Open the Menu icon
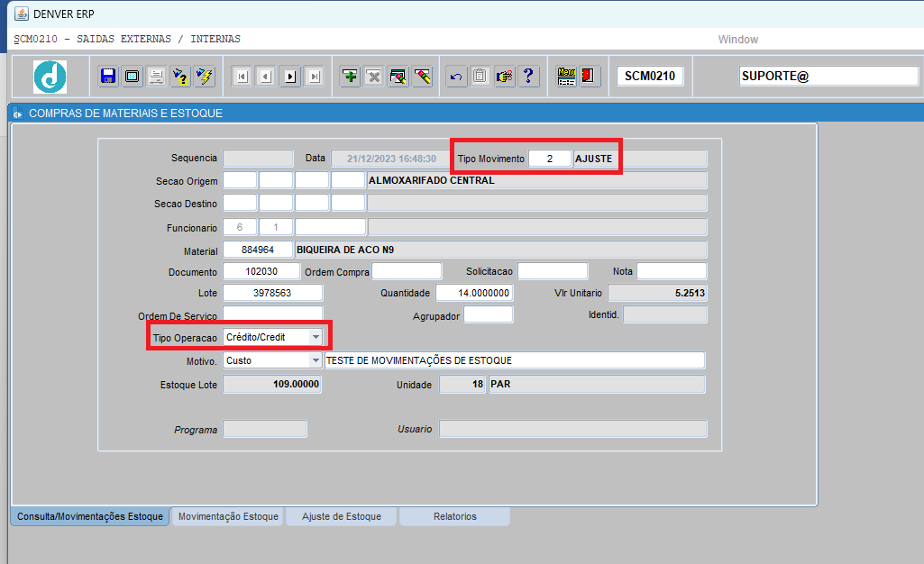The image size is (924, 564). pyautogui.click(x=566, y=76)
